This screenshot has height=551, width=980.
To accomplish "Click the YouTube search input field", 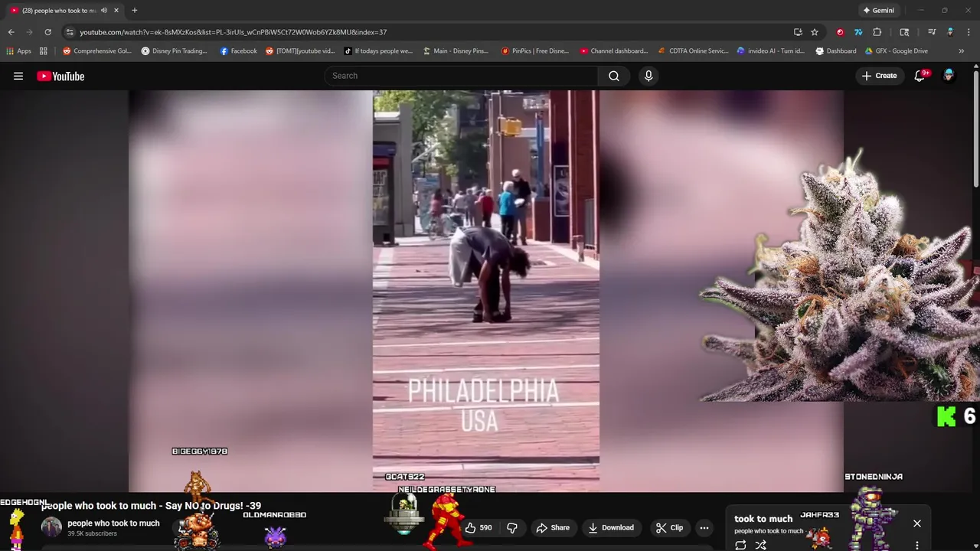I will coord(462,76).
